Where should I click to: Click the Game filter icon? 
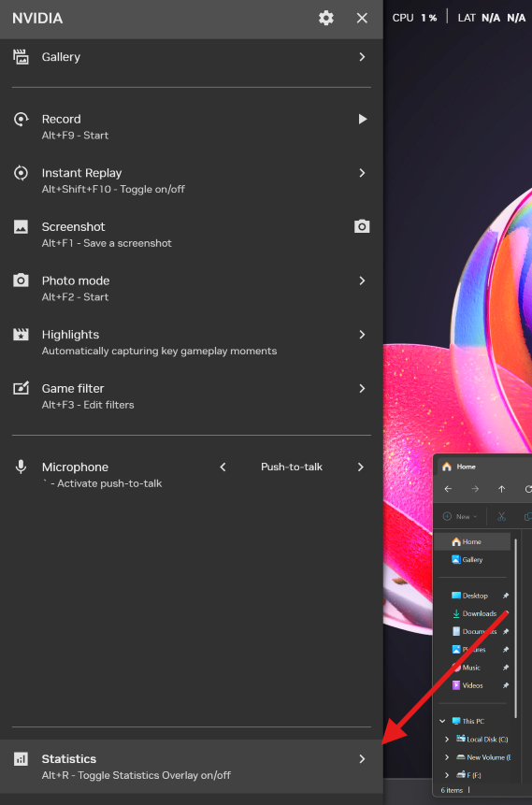(x=21, y=389)
